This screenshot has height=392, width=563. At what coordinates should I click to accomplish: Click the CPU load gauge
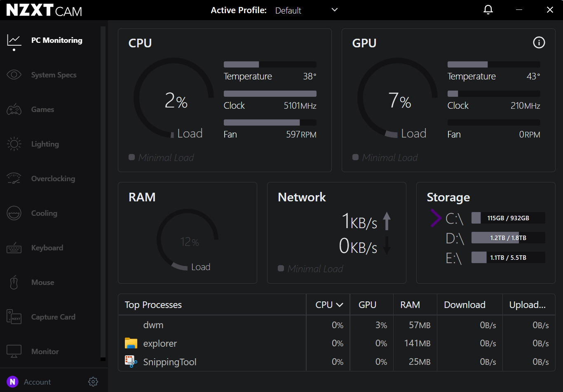(x=174, y=98)
